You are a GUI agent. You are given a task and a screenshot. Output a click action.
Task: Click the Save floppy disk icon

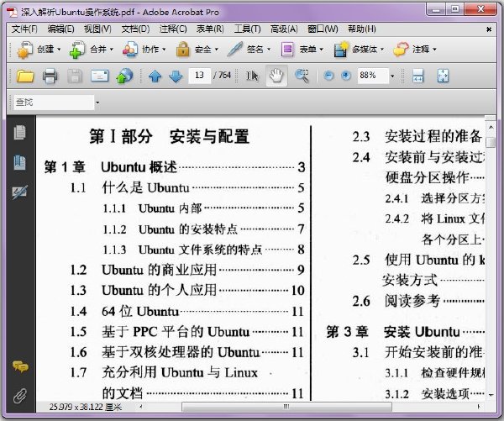75,76
